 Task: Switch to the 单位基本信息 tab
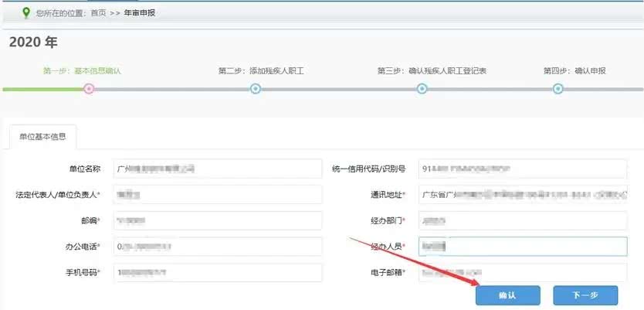coord(42,137)
